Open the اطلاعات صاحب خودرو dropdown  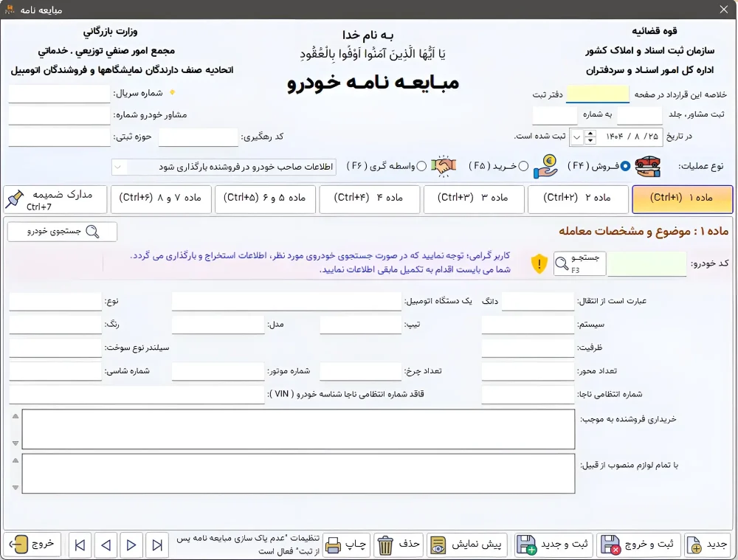(119, 167)
